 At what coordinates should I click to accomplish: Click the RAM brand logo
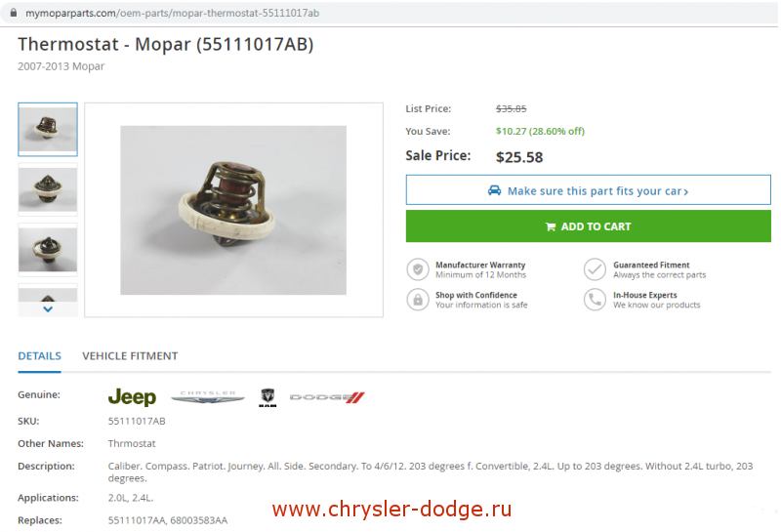pos(267,397)
